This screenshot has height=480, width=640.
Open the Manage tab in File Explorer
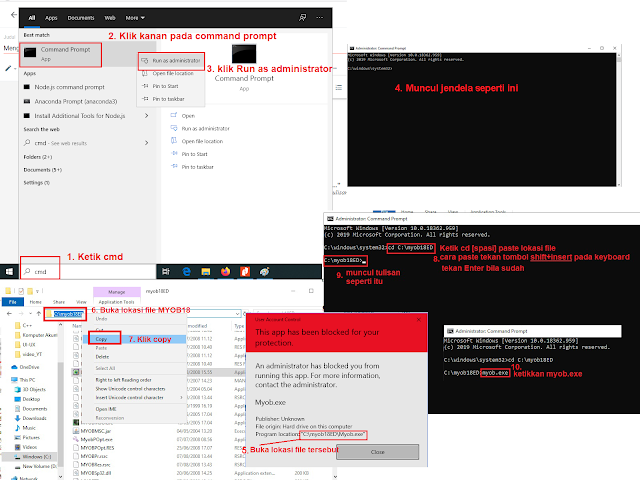[x=117, y=292]
